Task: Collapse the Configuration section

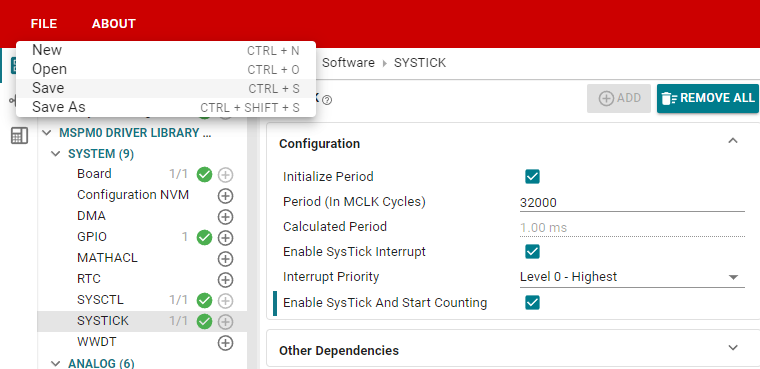Action: [x=733, y=141]
